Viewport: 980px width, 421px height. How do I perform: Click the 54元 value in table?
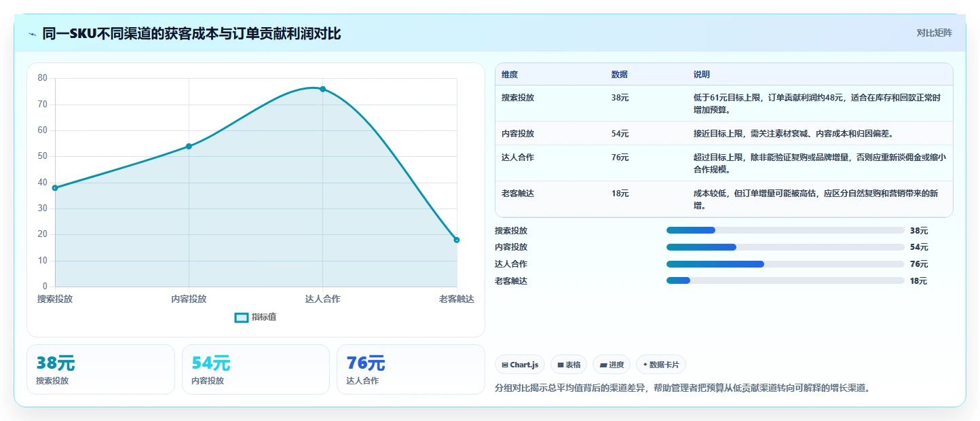[620, 134]
